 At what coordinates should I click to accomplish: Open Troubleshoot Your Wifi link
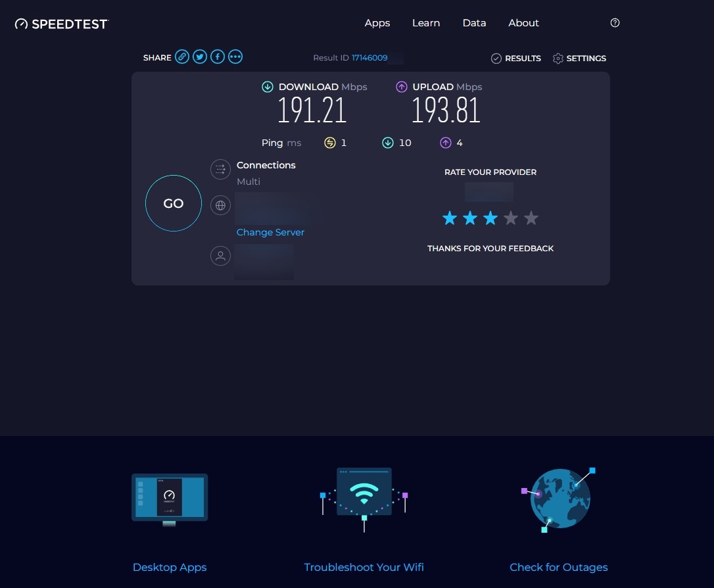coord(364,567)
